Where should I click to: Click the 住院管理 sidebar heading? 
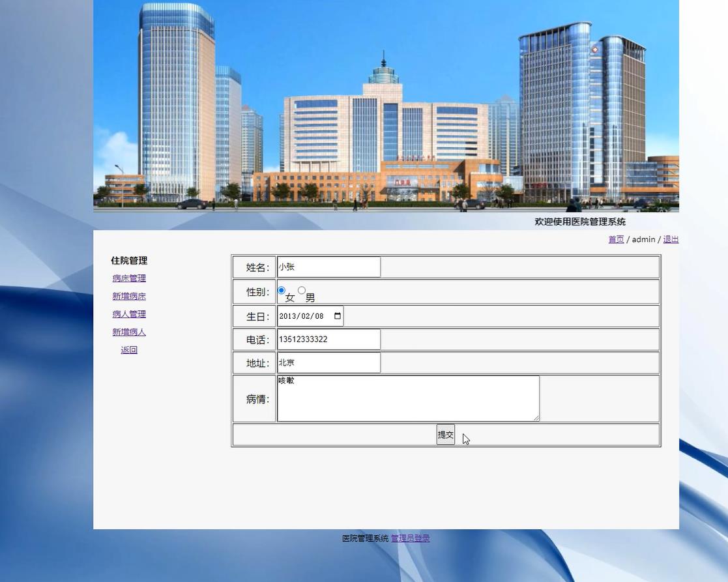(129, 261)
